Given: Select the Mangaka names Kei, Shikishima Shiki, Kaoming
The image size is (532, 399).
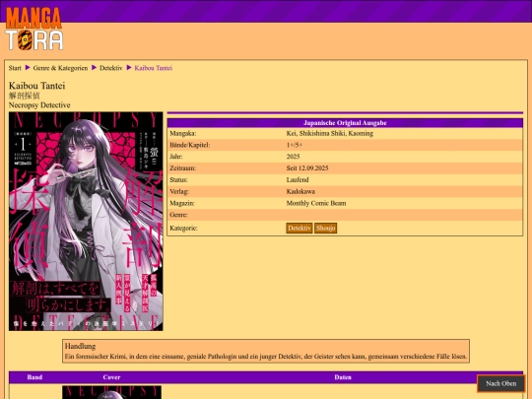Looking at the screenshot, I should 330,133.
